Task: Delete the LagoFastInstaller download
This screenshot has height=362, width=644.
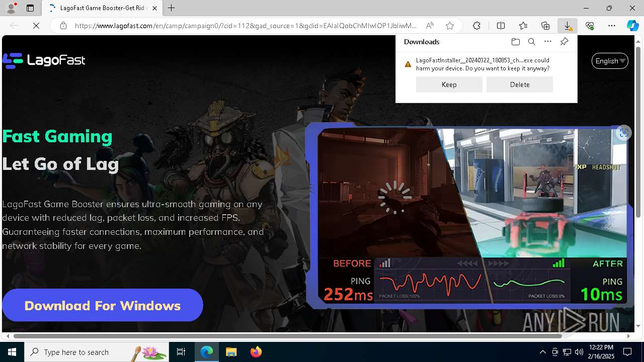Action: pos(520,84)
